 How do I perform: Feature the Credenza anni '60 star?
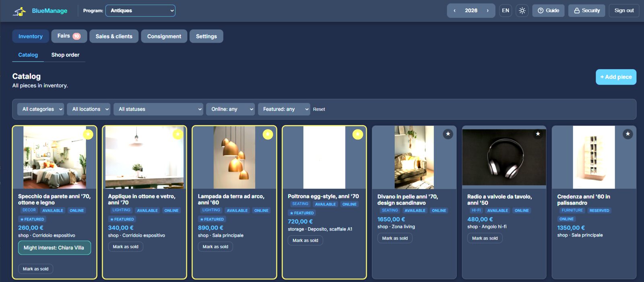628,134
